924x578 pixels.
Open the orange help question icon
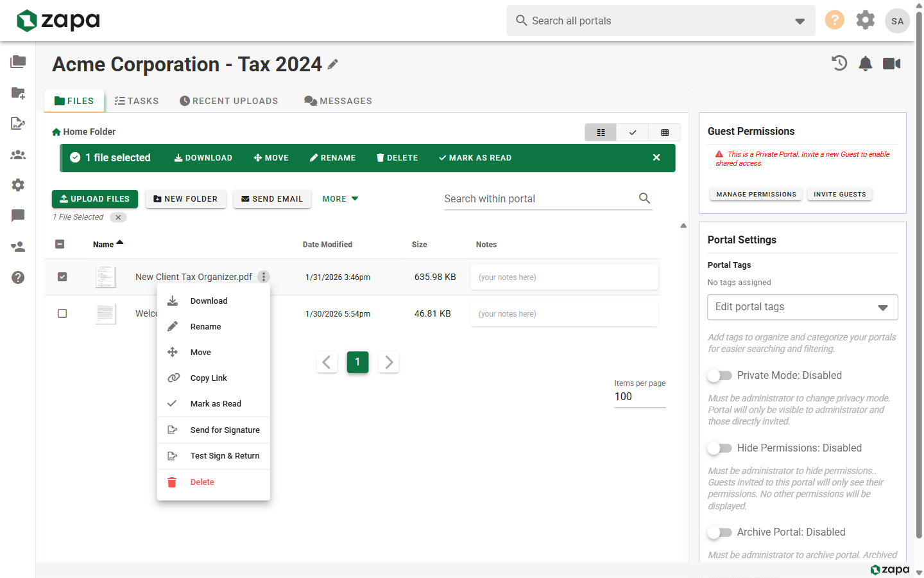coord(834,20)
